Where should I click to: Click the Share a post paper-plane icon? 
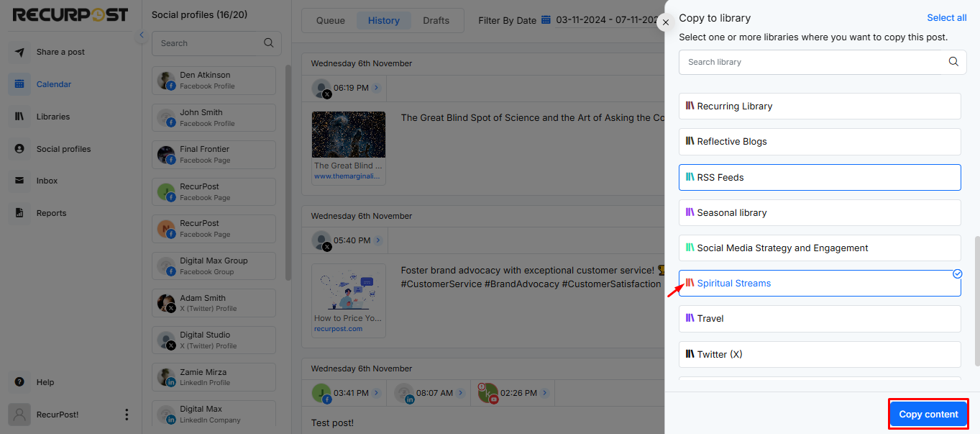click(19, 52)
